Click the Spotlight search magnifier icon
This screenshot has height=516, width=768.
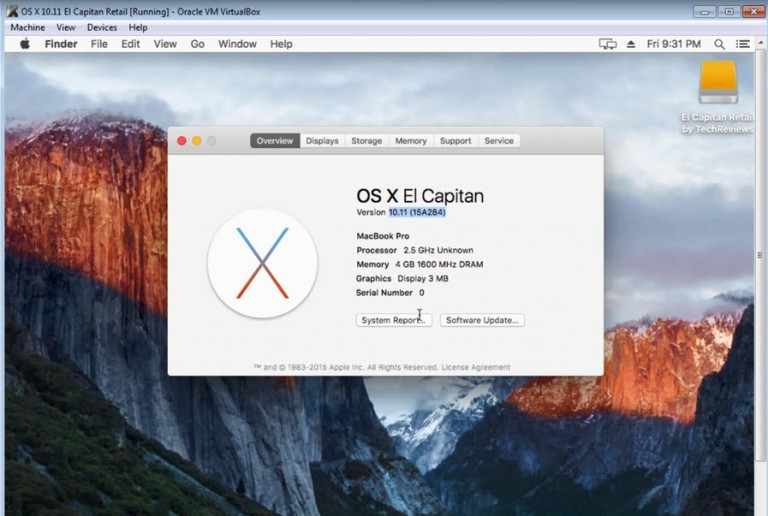pyautogui.click(x=719, y=44)
